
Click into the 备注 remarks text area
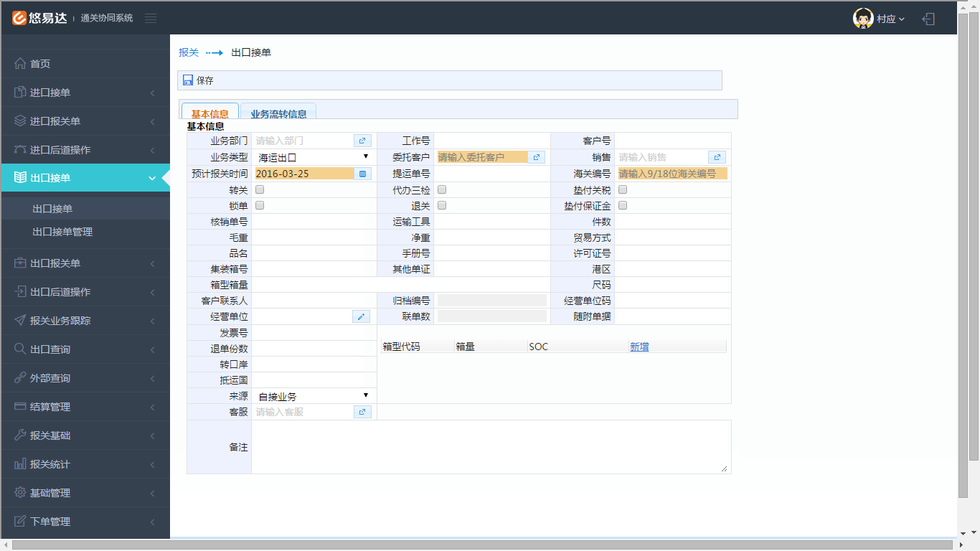(491, 446)
